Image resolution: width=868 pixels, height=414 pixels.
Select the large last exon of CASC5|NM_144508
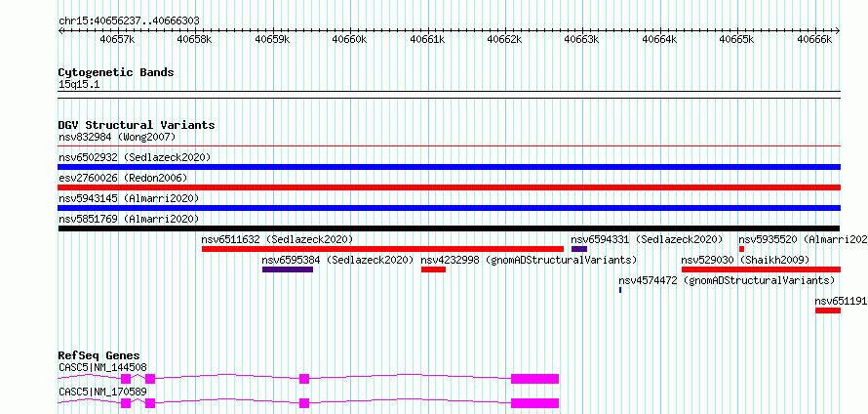534,379
